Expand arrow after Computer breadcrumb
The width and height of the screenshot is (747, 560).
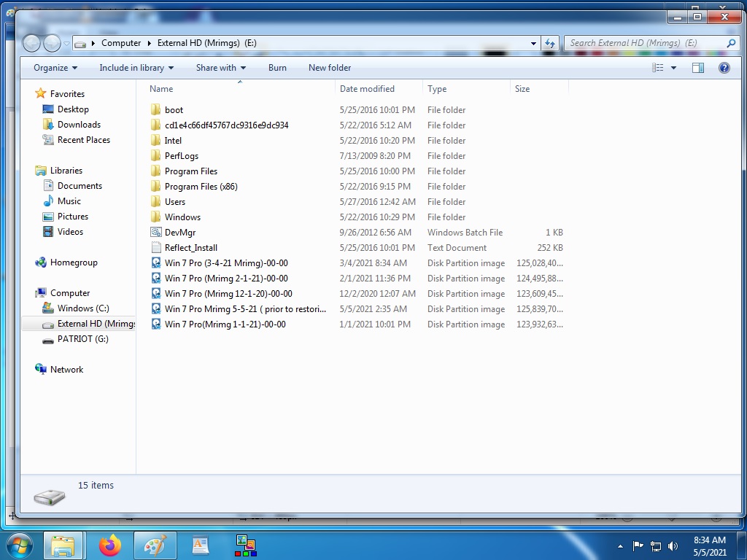(149, 43)
